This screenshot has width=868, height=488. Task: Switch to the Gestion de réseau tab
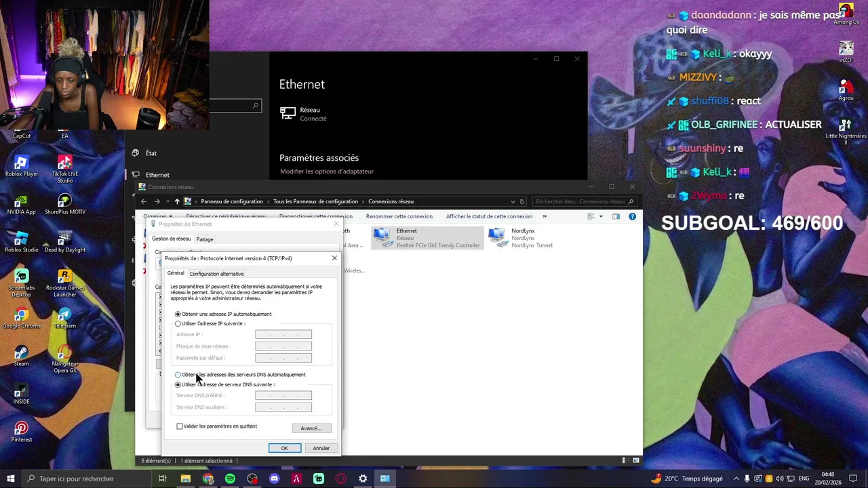click(x=172, y=239)
